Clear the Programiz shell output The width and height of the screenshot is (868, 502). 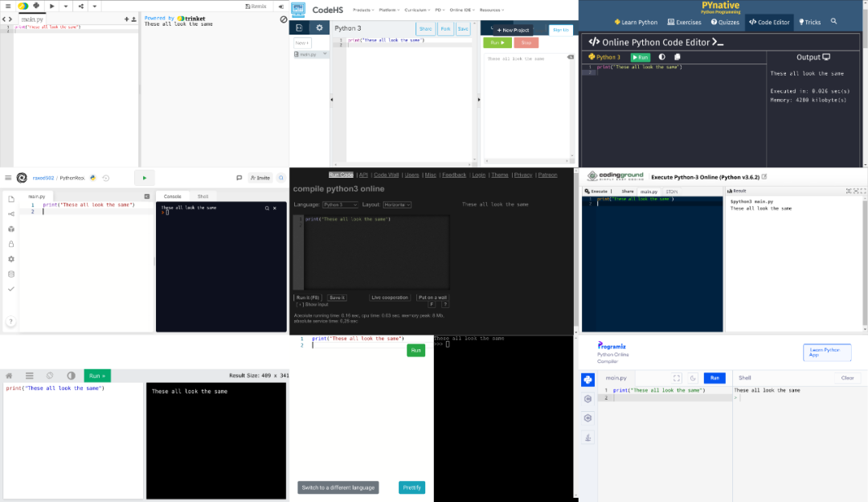coord(848,378)
